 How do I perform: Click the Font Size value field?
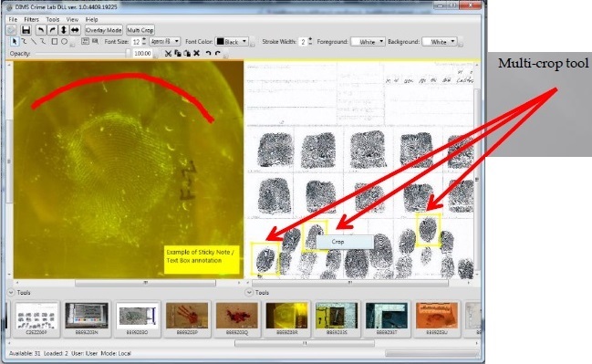136,42
